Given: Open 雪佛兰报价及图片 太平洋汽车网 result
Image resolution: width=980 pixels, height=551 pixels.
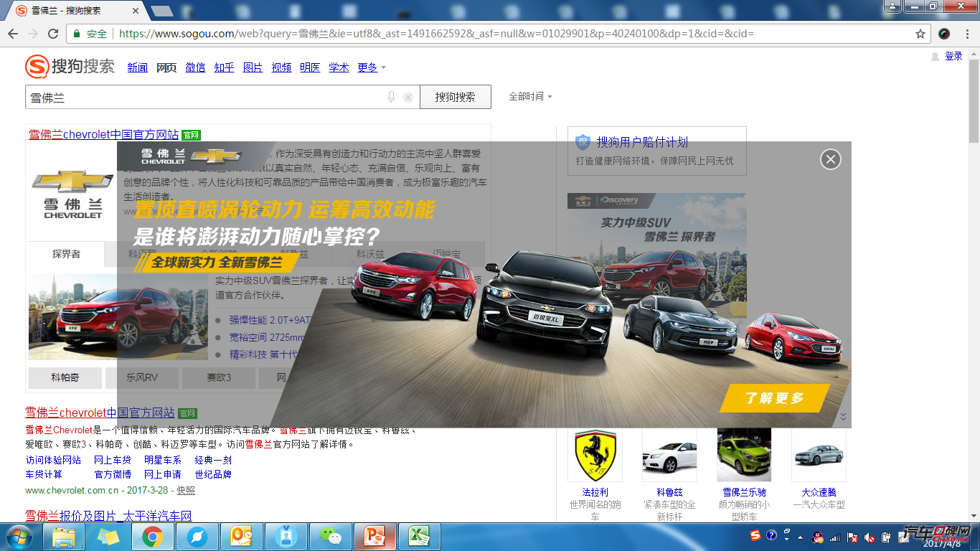Looking at the screenshot, I should (x=108, y=517).
